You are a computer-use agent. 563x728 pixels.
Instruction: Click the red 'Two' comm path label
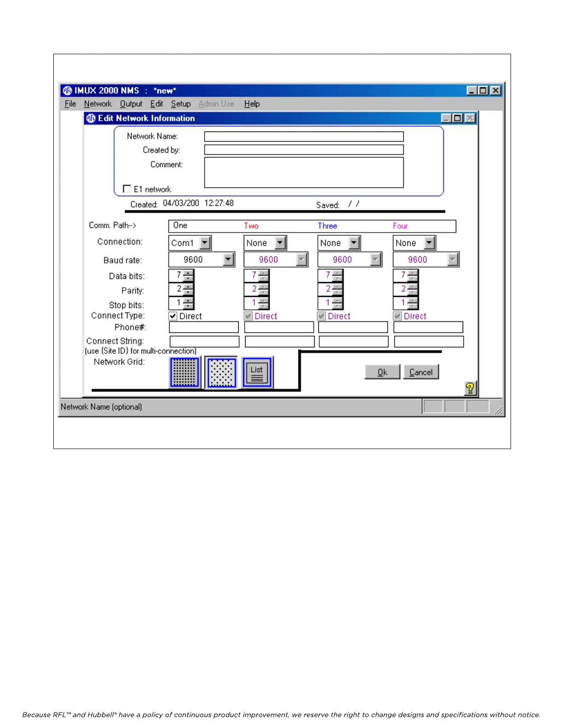(x=251, y=226)
